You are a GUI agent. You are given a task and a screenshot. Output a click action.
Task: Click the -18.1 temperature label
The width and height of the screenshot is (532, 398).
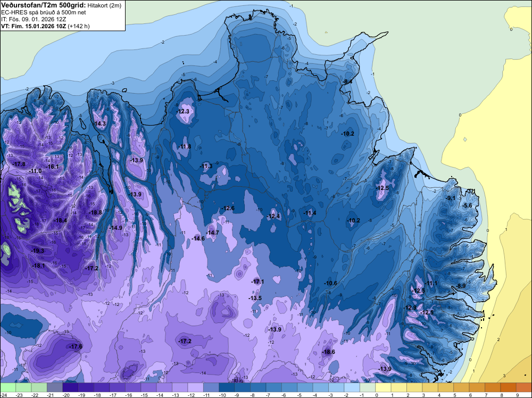tap(38, 266)
